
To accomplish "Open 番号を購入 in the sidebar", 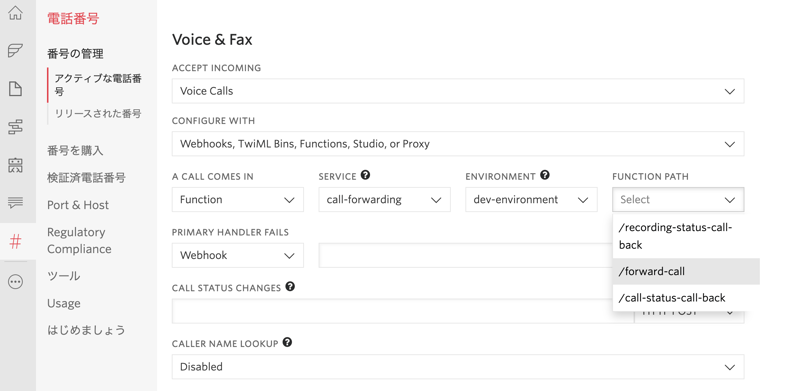I will tap(75, 150).
